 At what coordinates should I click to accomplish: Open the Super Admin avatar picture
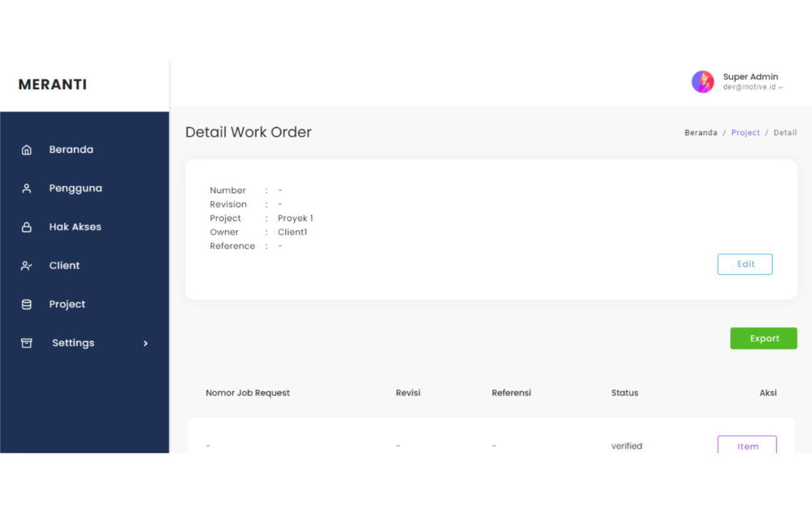point(703,82)
